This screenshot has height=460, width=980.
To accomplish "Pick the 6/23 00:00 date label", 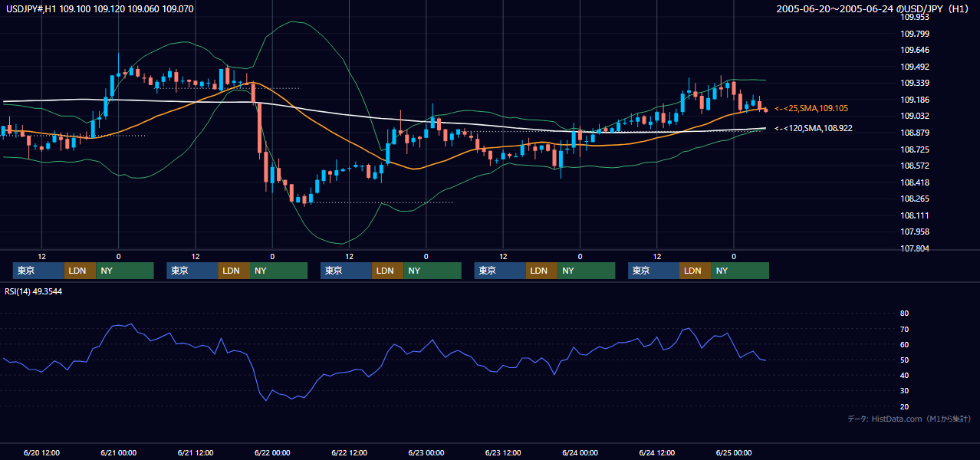I will [426, 452].
